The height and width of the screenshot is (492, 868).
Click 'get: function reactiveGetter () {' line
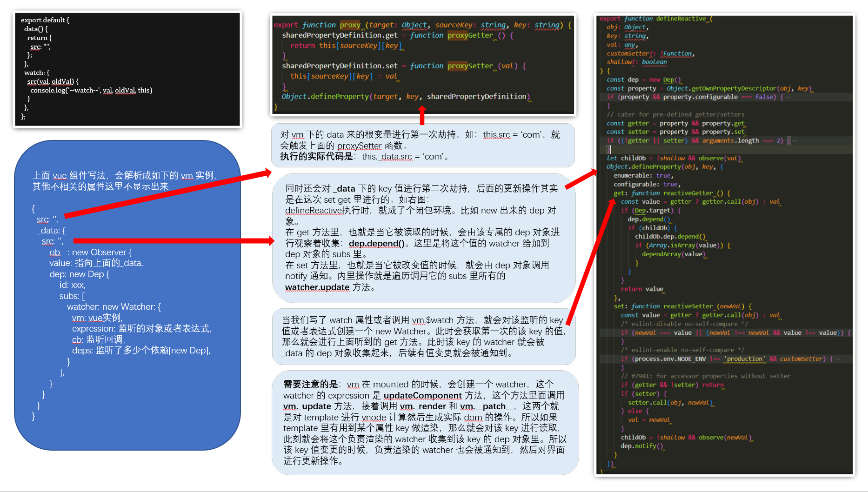tap(672, 193)
